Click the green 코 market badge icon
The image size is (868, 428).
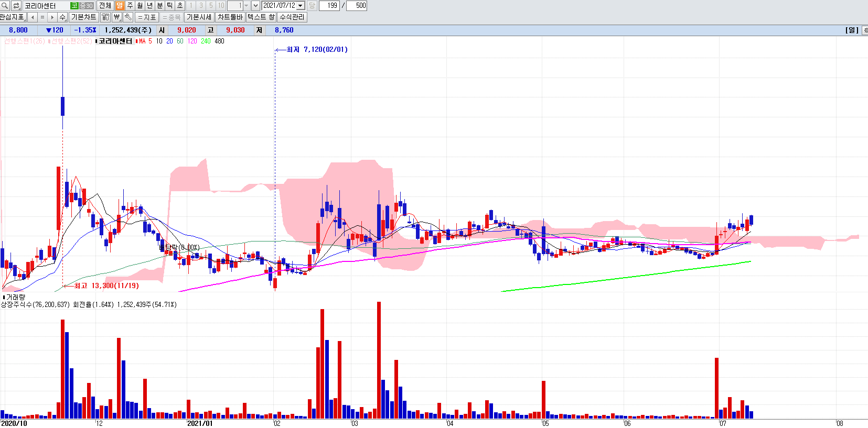pos(74,6)
